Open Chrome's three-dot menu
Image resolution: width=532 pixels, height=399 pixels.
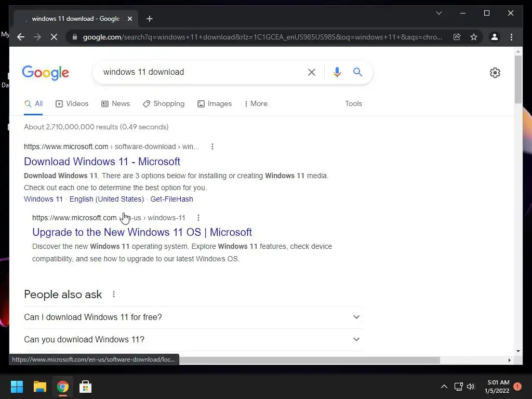coord(511,37)
